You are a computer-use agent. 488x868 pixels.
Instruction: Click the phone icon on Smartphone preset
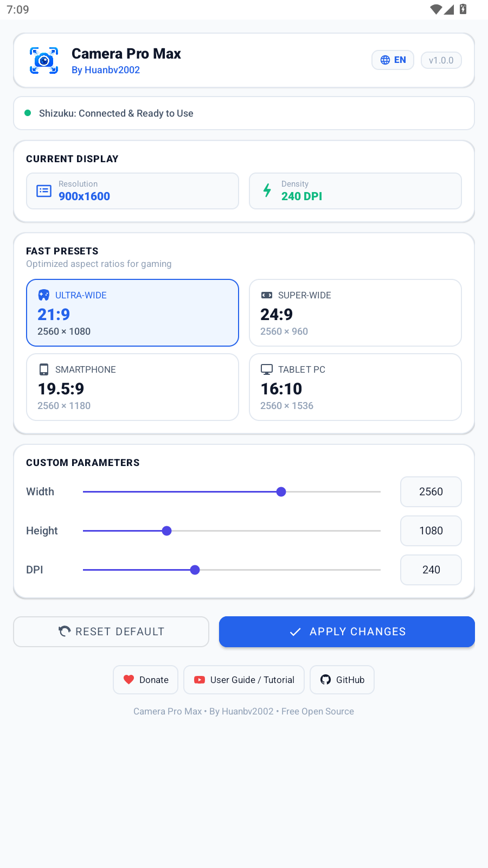click(x=44, y=369)
